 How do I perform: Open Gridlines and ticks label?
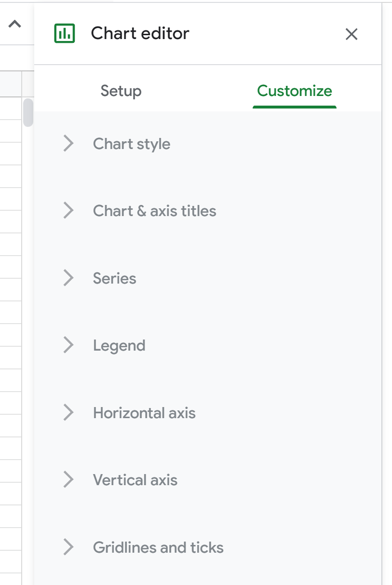coord(158,547)
